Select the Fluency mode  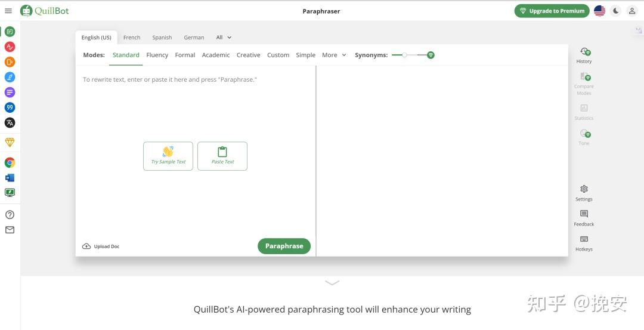(157, 55)
